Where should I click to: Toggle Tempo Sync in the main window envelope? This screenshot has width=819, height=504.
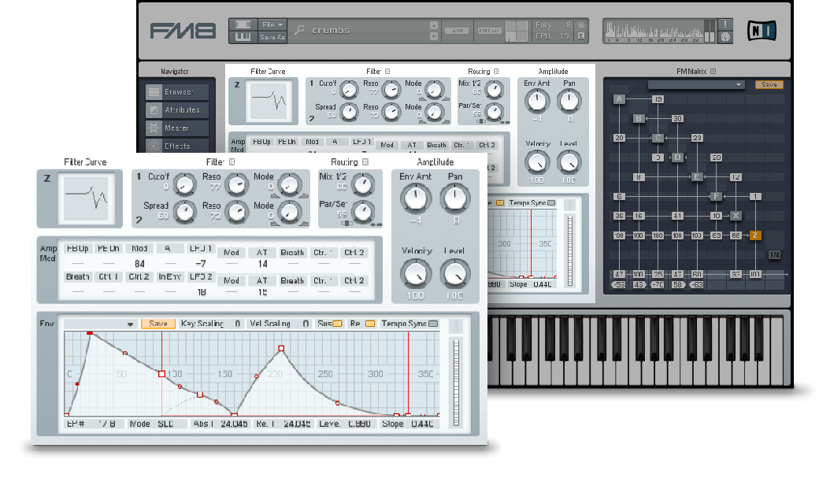(x=551, y=202)
